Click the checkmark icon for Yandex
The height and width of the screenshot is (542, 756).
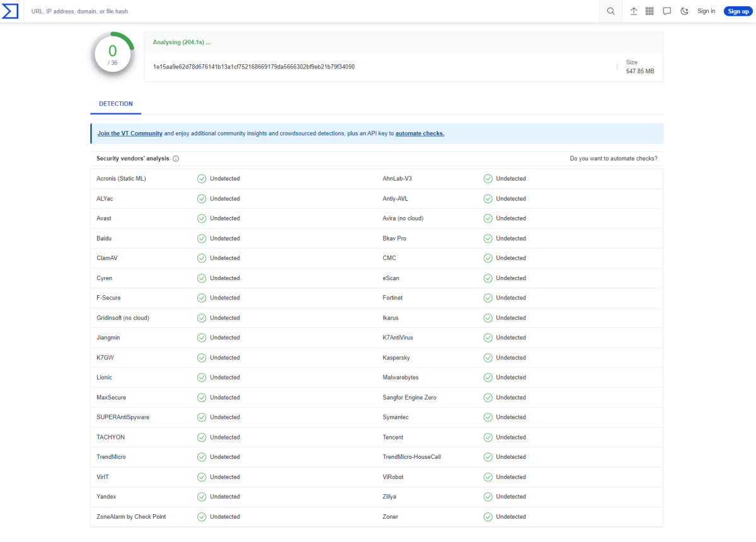point(202,497)
